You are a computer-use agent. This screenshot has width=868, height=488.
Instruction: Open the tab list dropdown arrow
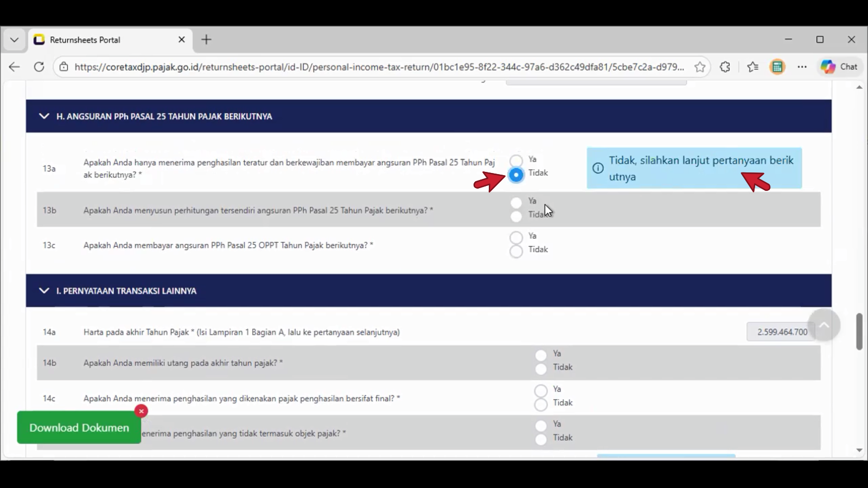click(x=15, y=40)
